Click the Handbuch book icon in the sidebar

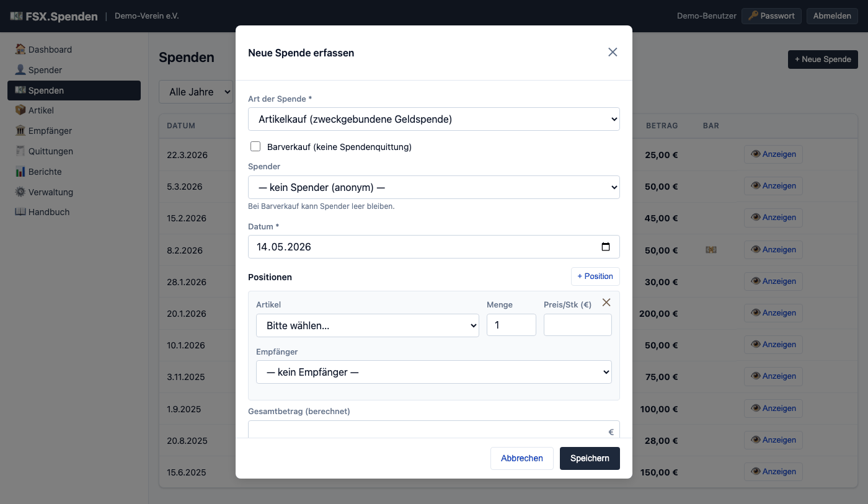(x=20, y=212)
